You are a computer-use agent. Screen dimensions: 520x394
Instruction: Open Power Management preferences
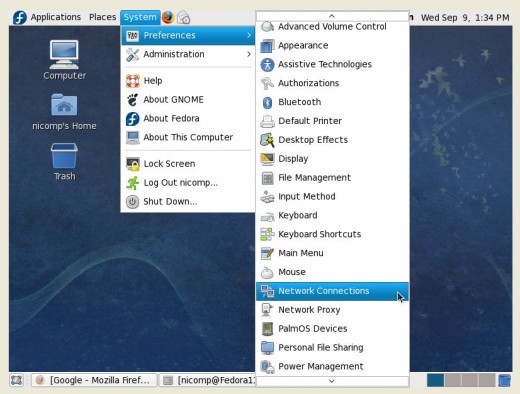pos(332,367)
